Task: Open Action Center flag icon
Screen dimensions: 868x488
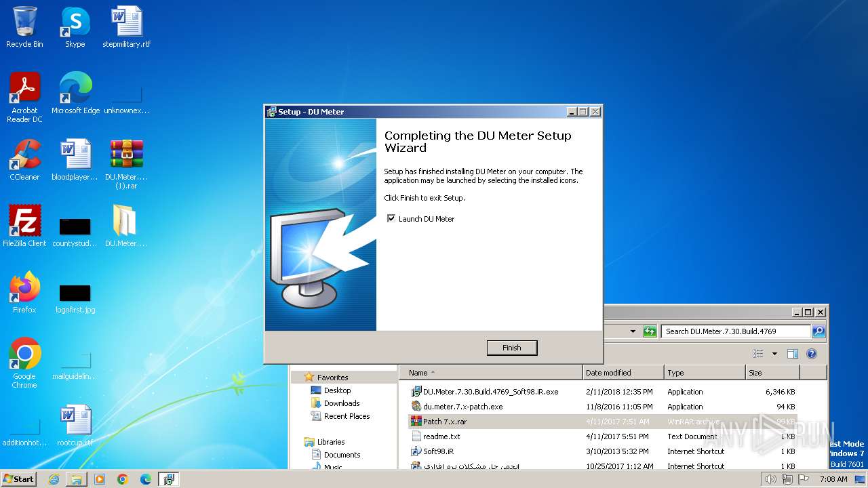Action: coord(804,479)
